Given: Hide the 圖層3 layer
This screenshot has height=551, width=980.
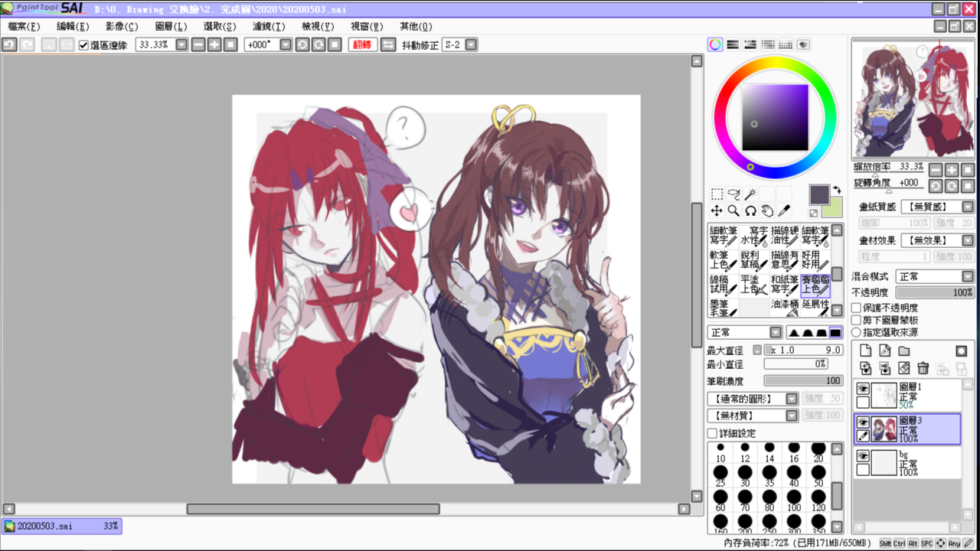Looking at the screenshot, I should click(863, 422).
